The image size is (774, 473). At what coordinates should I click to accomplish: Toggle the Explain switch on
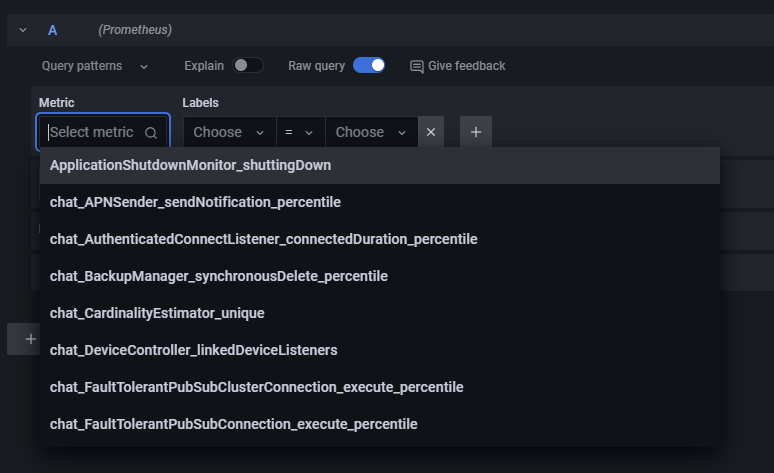248,66
